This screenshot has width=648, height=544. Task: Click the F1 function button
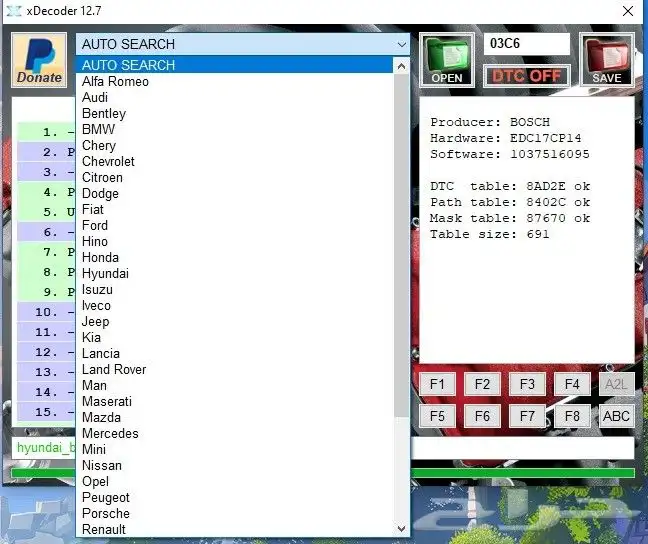437,384
